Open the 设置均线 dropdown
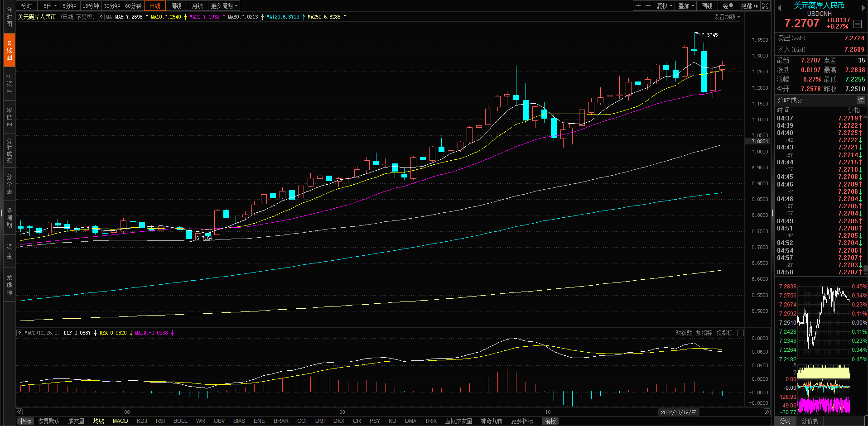The width and height of the screenshot is (868, 426). pos(727,17)
